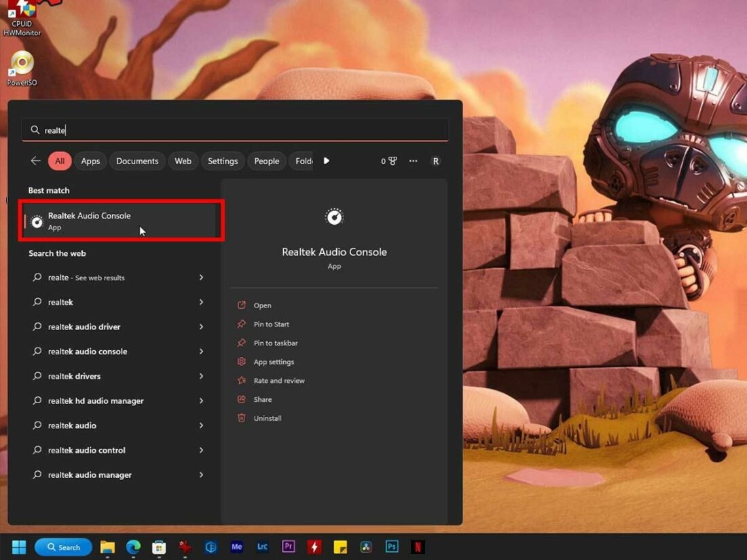This screenshot has width=747, height=560.
Task: Select the All filter tab
Action: click(x=60, y=161)
